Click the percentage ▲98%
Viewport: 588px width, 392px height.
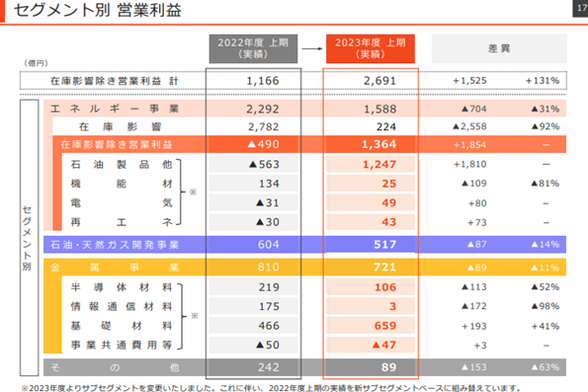coord(546,306)
